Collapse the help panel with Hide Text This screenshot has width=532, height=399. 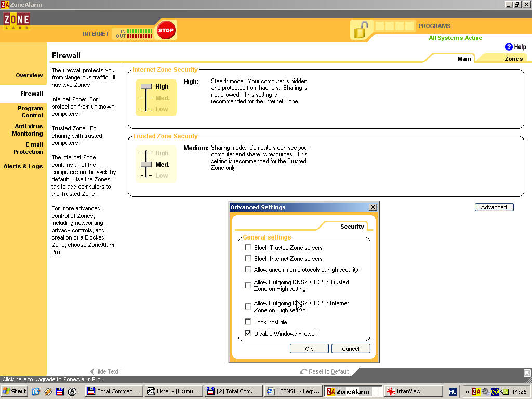pyautogui.click(x=104, y=371)
